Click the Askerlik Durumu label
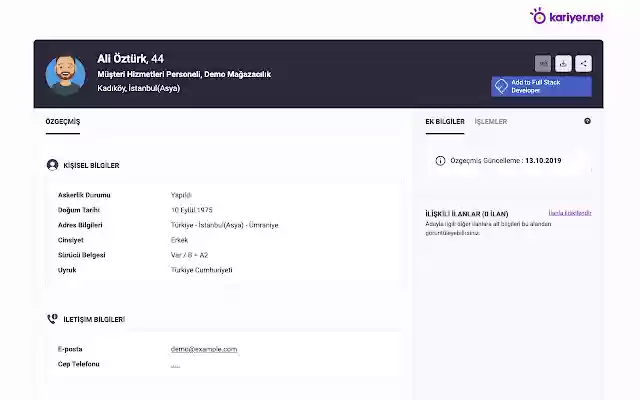 [x=84, y=195]
